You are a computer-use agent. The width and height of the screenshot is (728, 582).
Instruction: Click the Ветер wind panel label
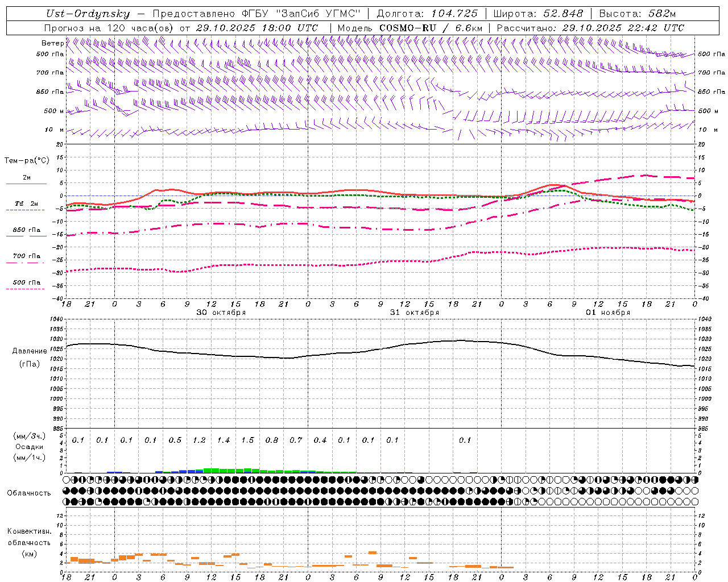tap(53, 43)
